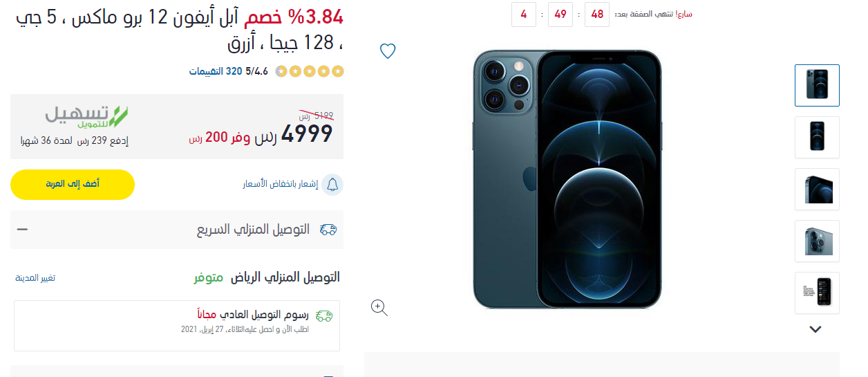Click the fast home delivery truck icon
The height and width of the screenshot is (377, 868).
[x=328, y=230]
